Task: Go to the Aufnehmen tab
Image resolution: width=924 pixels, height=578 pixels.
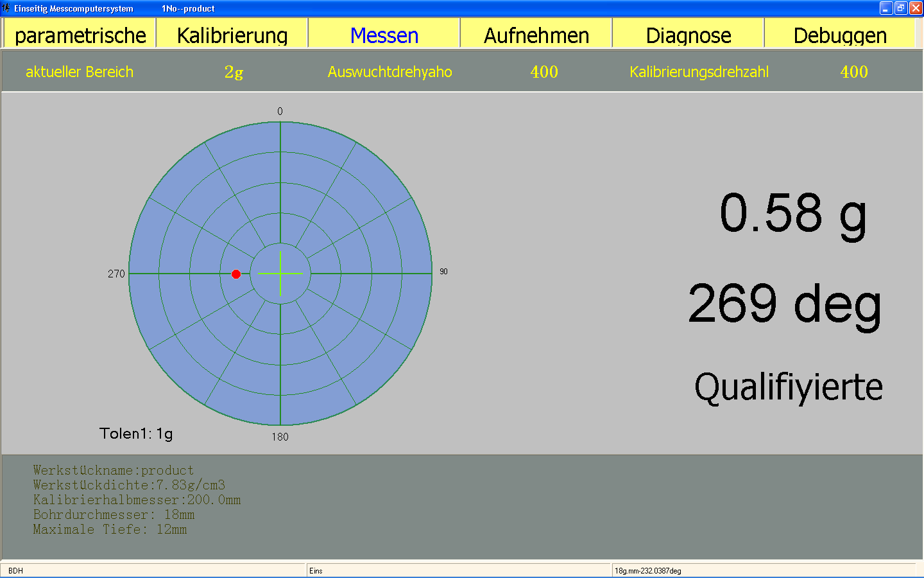Action: pyautogui.click(x=536, y=35)
